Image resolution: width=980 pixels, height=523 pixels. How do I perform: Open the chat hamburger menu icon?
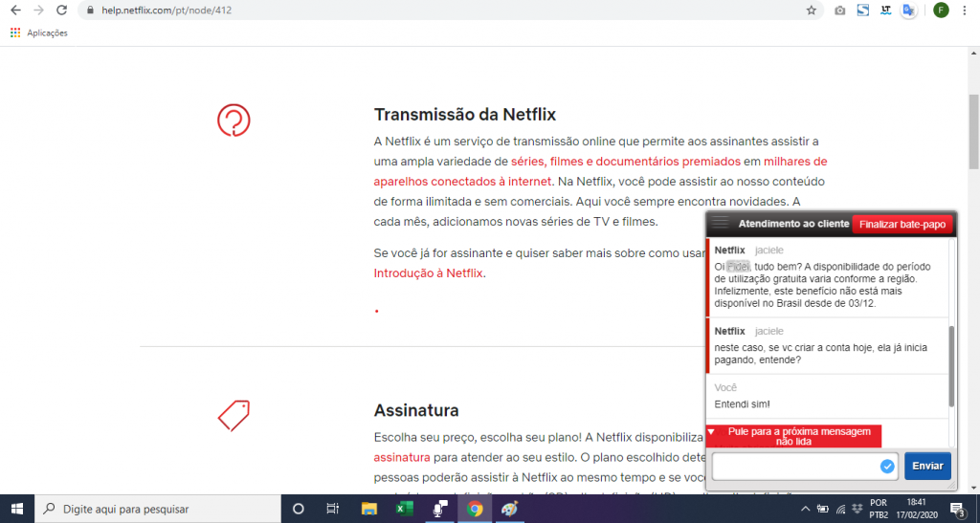click(720, 222)
